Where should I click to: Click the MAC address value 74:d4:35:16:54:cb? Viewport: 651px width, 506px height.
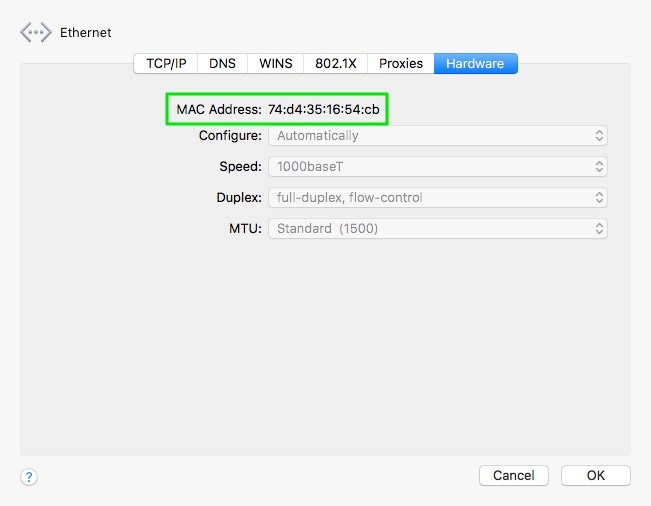[323, 108]
